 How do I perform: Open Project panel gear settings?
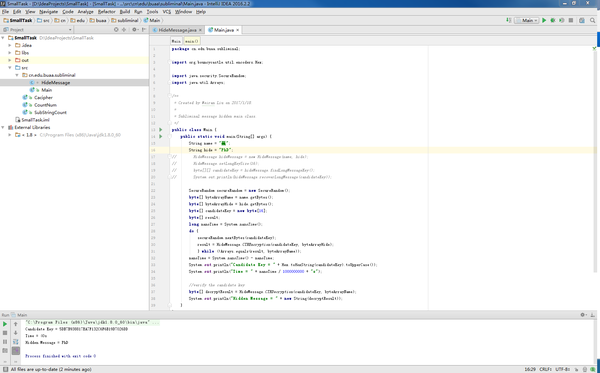pos(134,29)
